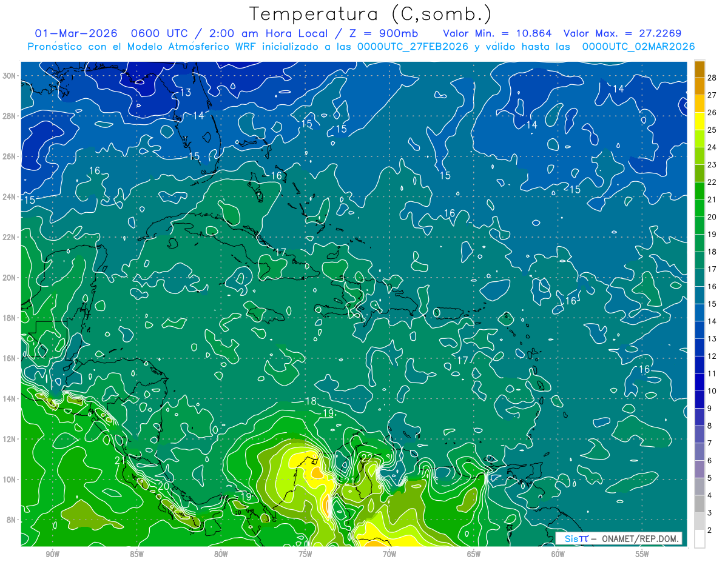Pick the brown-orange top swatch of the color scale

[699, 69]
